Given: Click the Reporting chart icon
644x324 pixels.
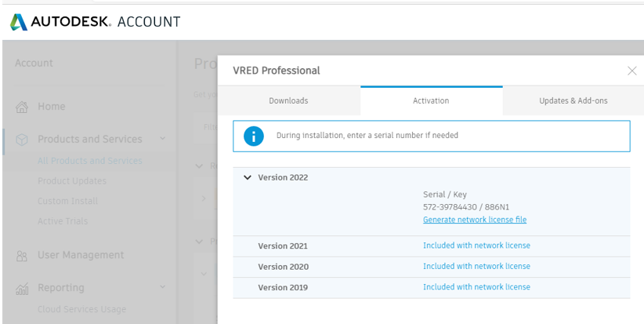Looking at the screenshot, I should click(23, 289).
